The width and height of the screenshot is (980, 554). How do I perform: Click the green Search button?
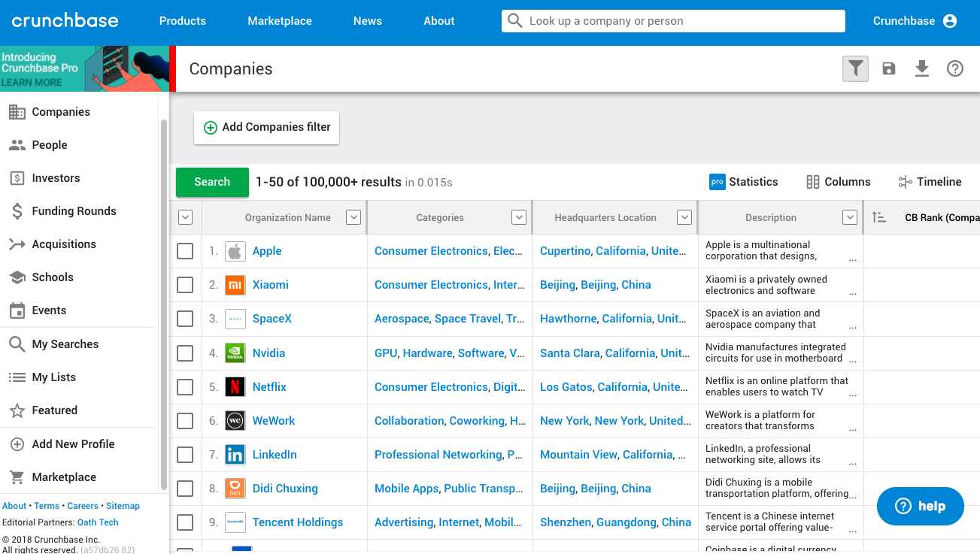[212, 182]
